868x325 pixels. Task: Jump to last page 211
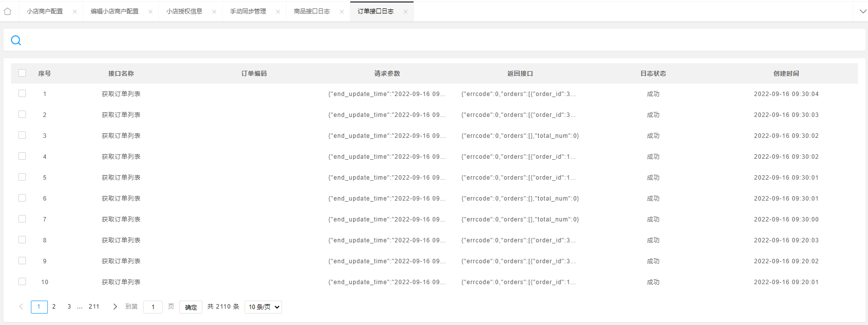click(x=94, y=307)
